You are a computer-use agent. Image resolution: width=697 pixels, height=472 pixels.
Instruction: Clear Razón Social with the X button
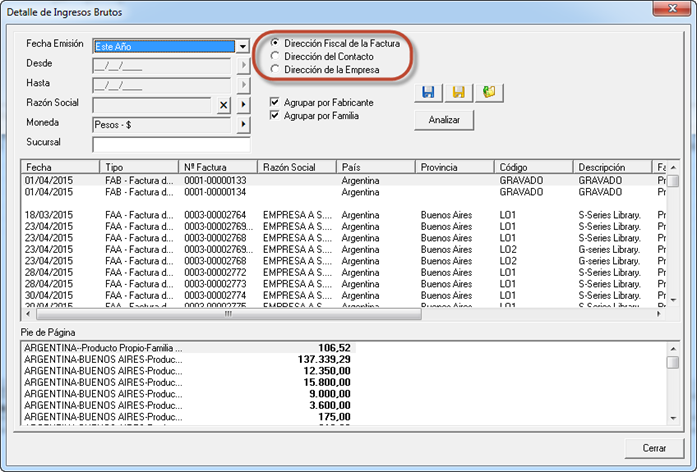click(224, 105)
